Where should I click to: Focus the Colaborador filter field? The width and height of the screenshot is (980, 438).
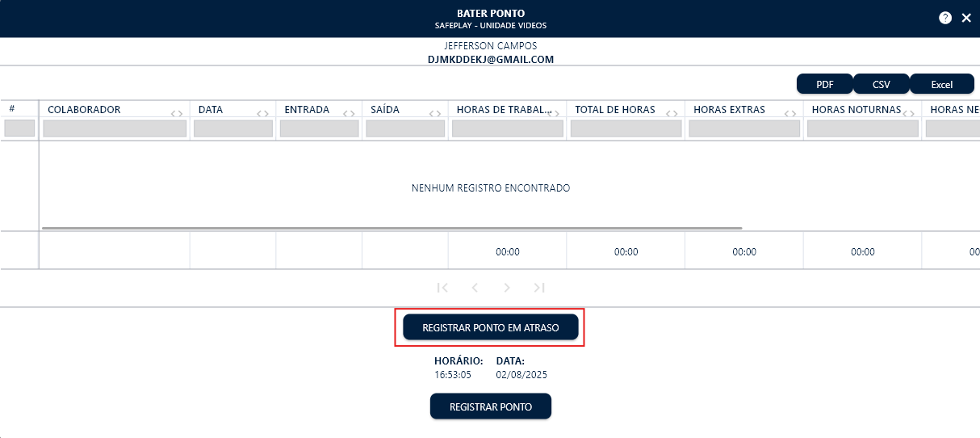point(115,128)
